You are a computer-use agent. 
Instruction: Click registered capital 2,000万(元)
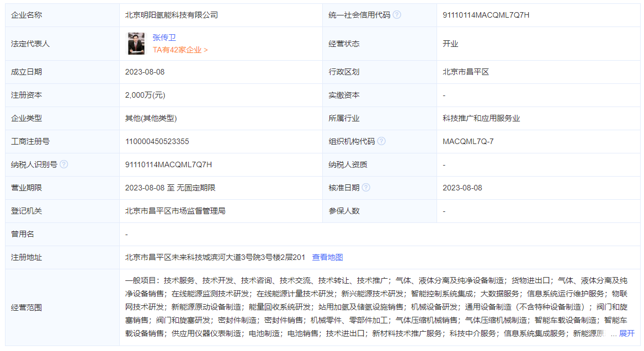click(x=145, y=95)
